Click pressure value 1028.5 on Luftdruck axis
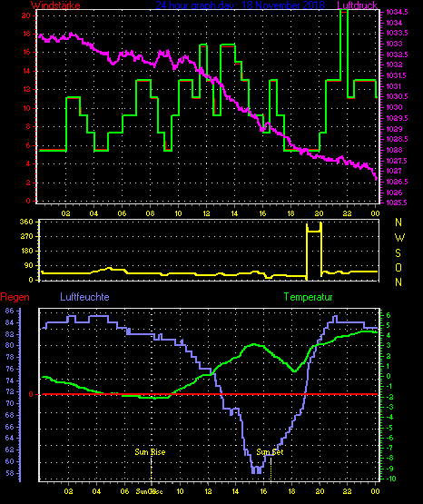This screenshot has height=504, width=423. pyautogui.click(x=397, y=139)
